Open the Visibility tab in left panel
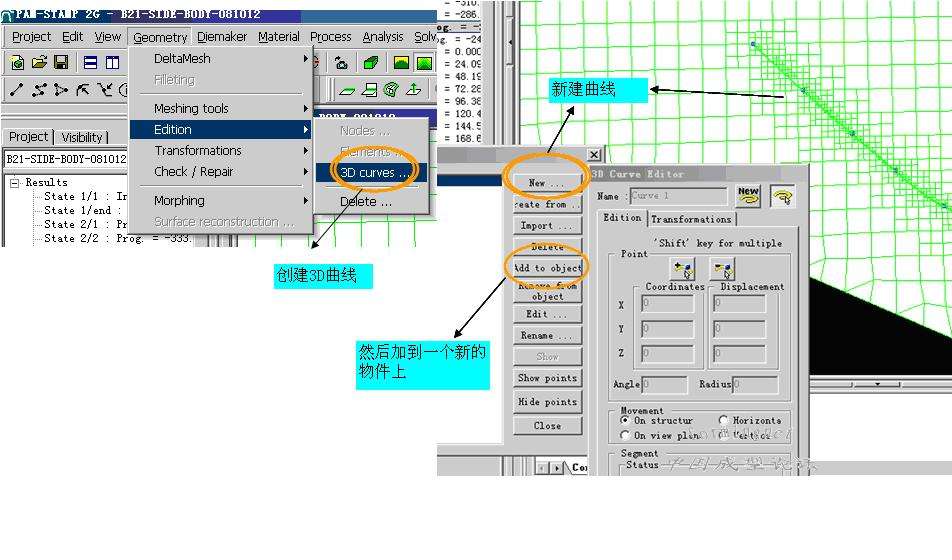The height and width of the screenshot is (560, 952). pos(82,137)
